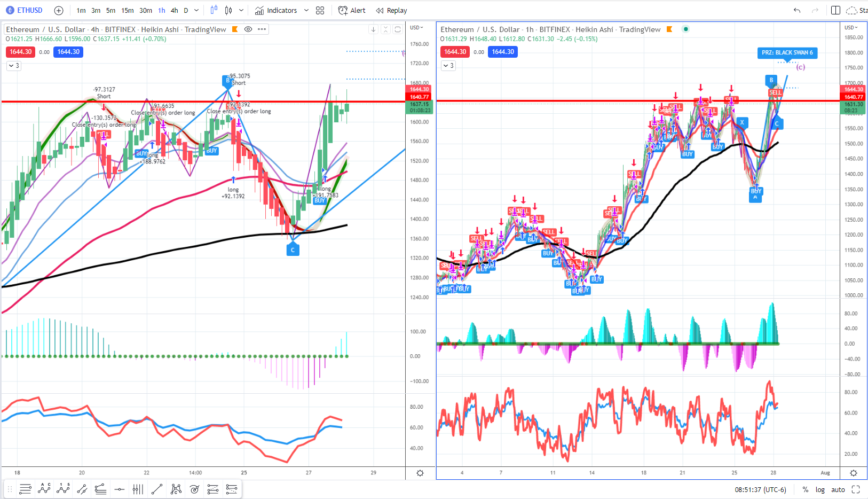868x499 pixels.
Task: Select the Fib Time Zone vertical lines tool
Action: [138, 489]
